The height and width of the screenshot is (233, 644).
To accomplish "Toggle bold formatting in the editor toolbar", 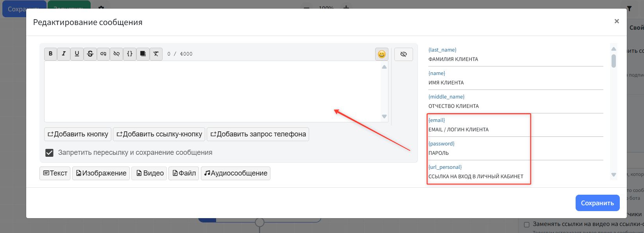I will 50,54.
